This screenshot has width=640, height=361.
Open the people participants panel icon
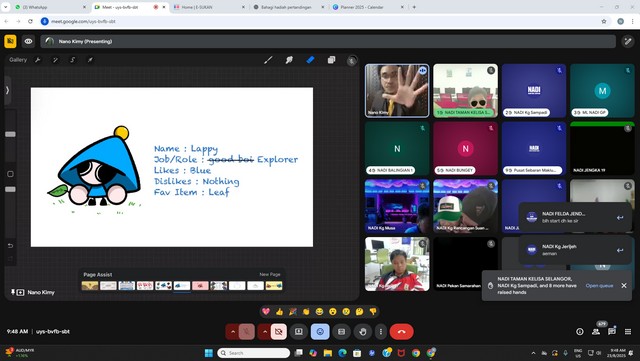tap(596, 332)
